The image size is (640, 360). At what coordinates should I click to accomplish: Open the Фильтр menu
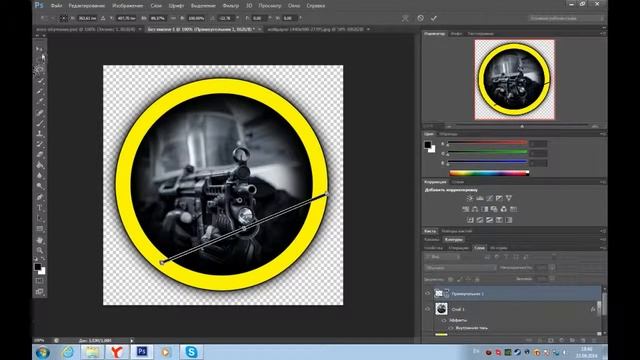point(231,6)
